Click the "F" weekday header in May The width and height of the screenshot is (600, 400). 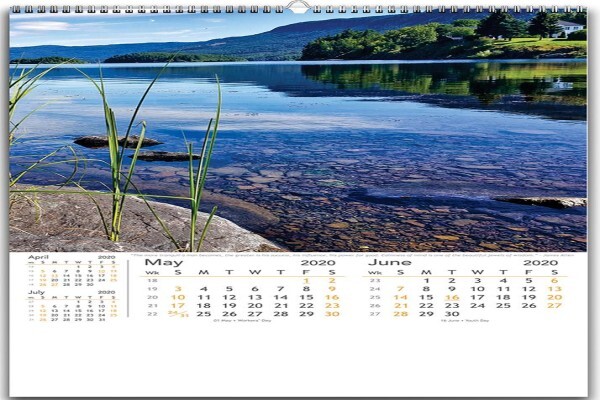[x=306, y=273]
